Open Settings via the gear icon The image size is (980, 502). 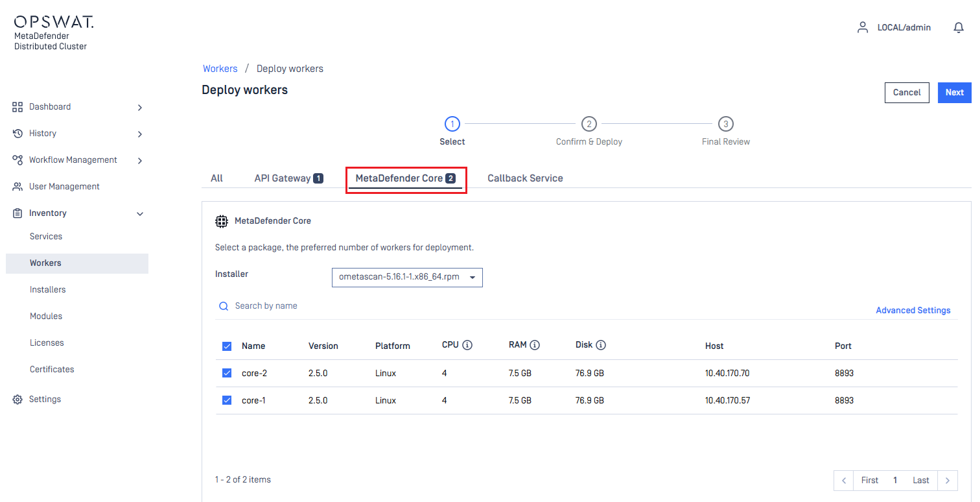tap(17, 400)
